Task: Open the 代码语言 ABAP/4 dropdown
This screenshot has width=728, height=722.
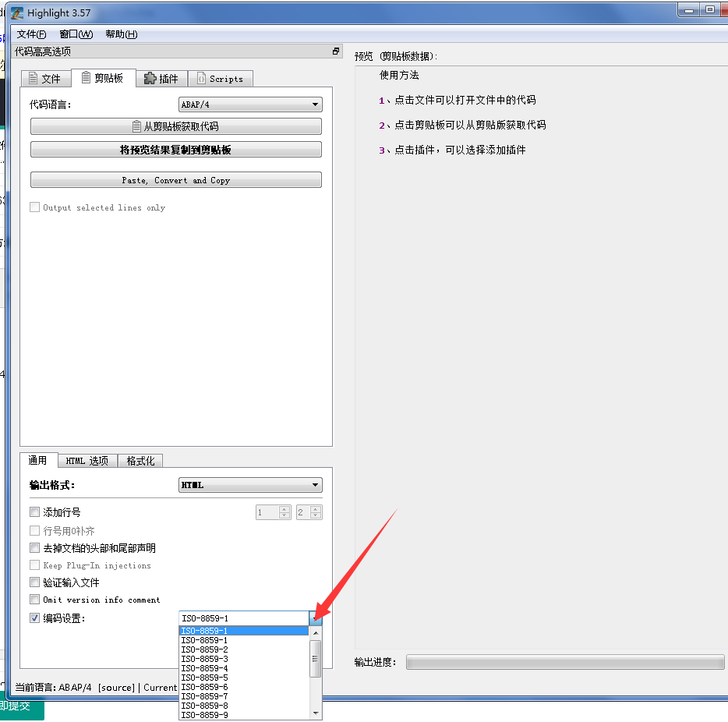Action: (x=315, y=104)
